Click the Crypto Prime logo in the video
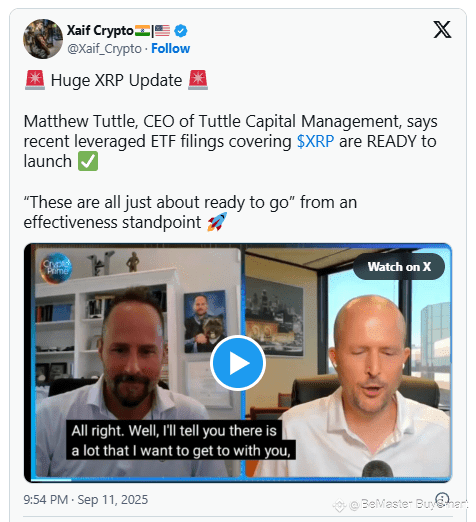Viewport: 476px width, 522px height. [56, 268]
